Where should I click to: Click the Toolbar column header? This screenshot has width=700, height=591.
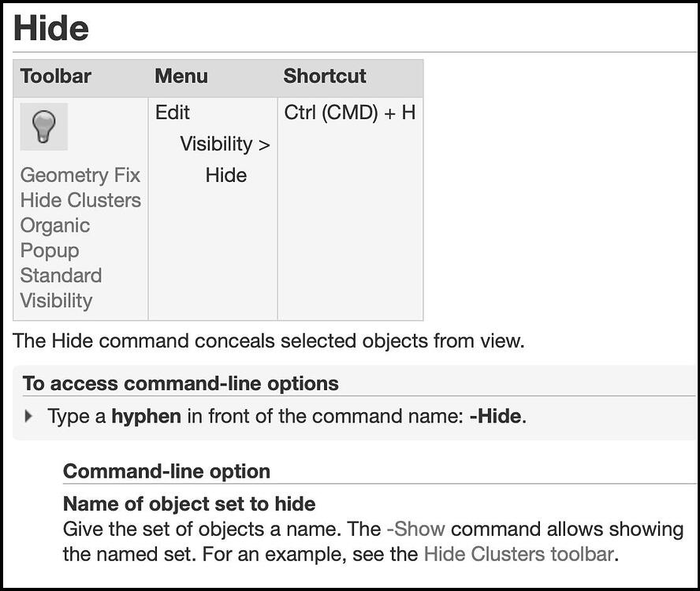tap(56, 76)
